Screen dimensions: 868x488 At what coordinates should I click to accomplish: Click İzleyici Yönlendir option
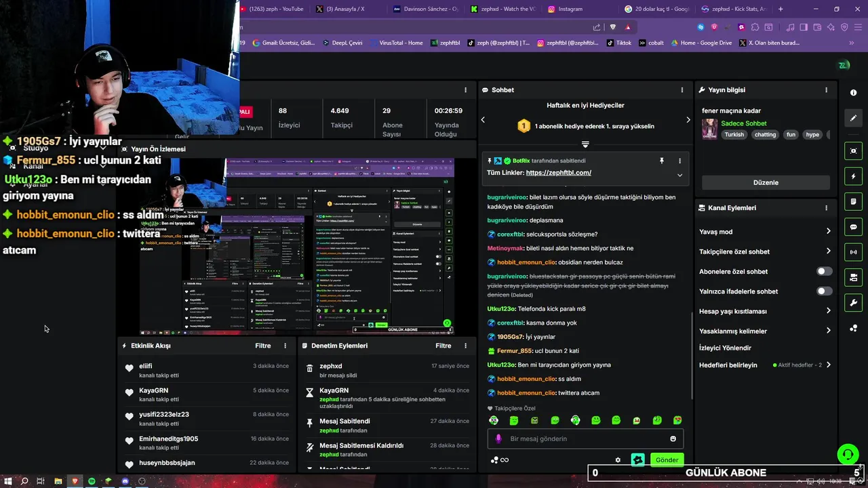tap(725, 348)
